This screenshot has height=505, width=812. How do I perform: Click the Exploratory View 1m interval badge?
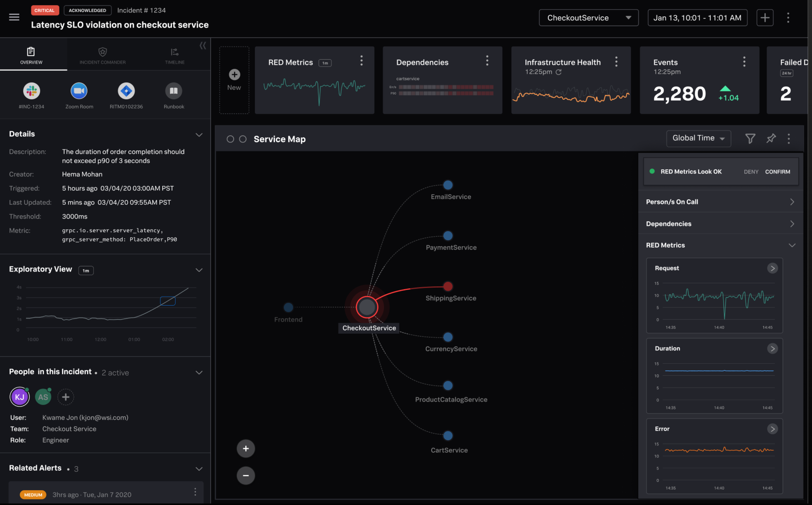(86, 270)
